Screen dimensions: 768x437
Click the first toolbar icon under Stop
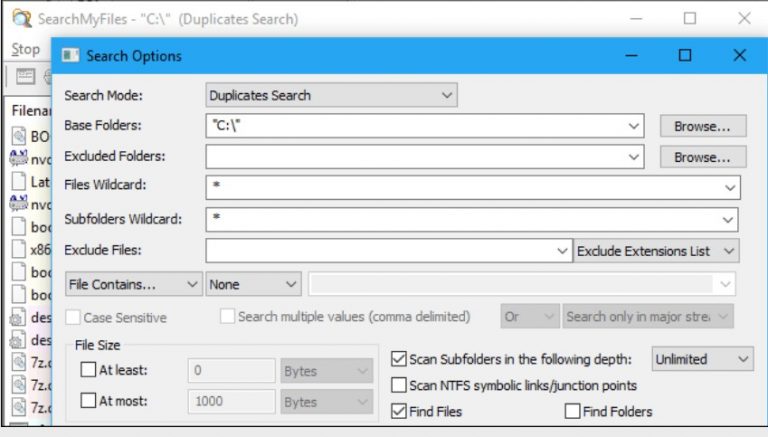point(25,76)
